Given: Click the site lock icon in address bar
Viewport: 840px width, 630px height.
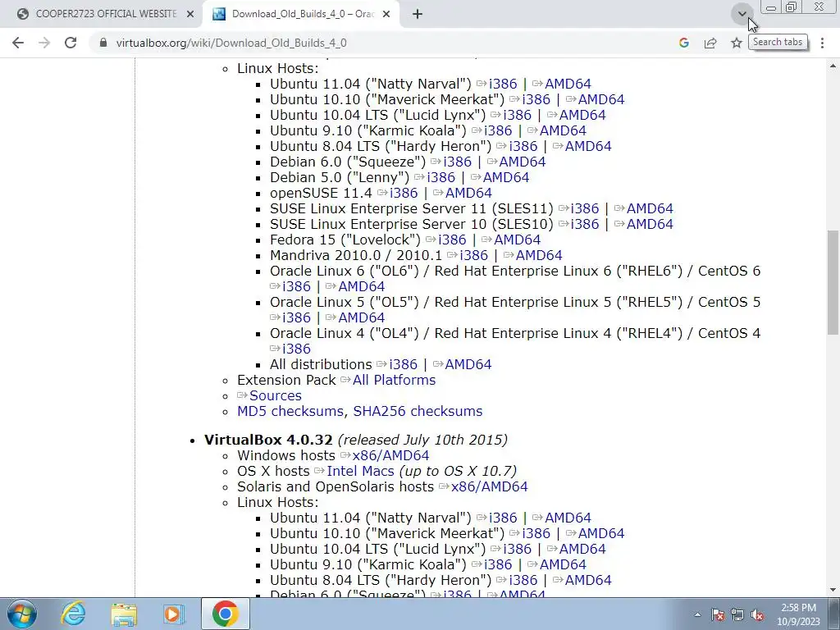Looking at the screenshot, I should [103, 43].
